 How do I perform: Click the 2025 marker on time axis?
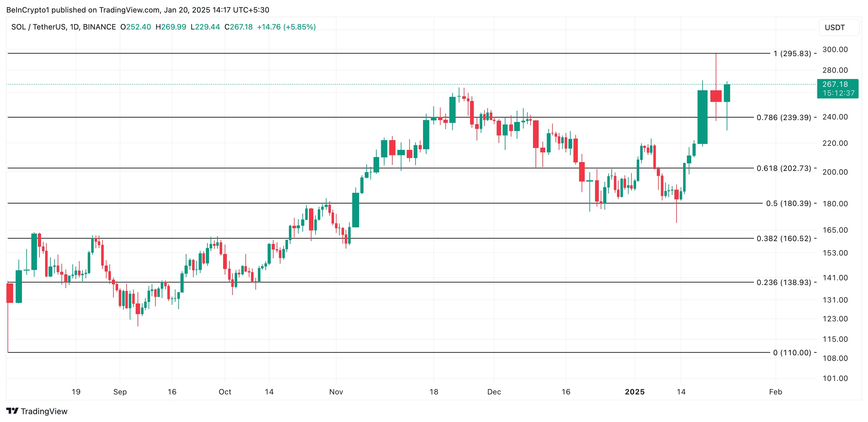(635, 392)
